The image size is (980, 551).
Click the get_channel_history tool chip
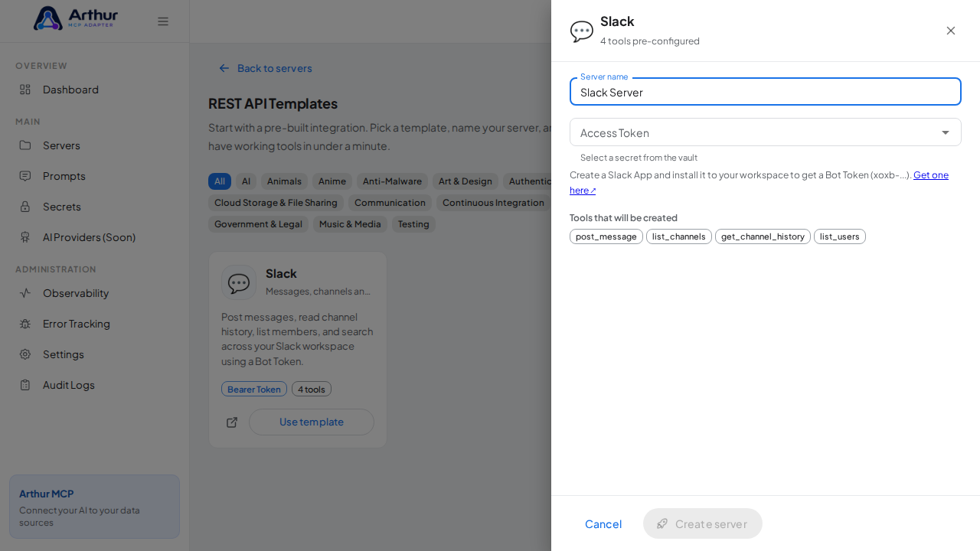[x=763, y=236]
